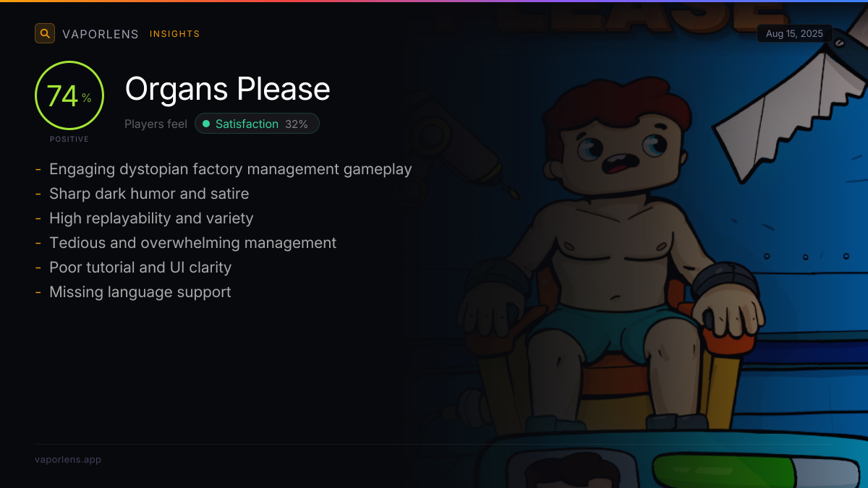Image resolution: width=868 pixels, height=488 pixels.
Task: Select 'Missing language support' bullet
Action: coord(140,292)
